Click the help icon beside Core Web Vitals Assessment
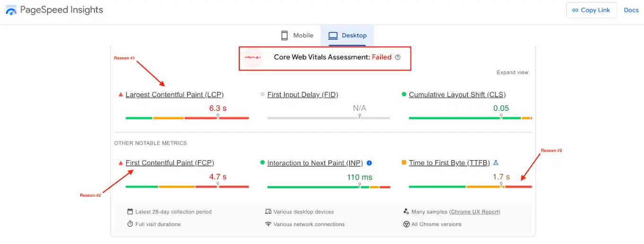This screenshot has width=644, height=244. tap(398, 57)
